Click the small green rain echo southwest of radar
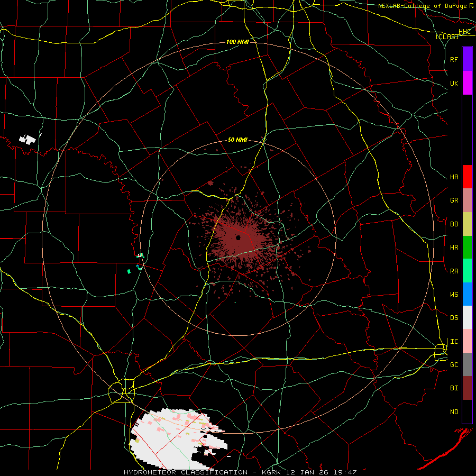 [129, 271]
